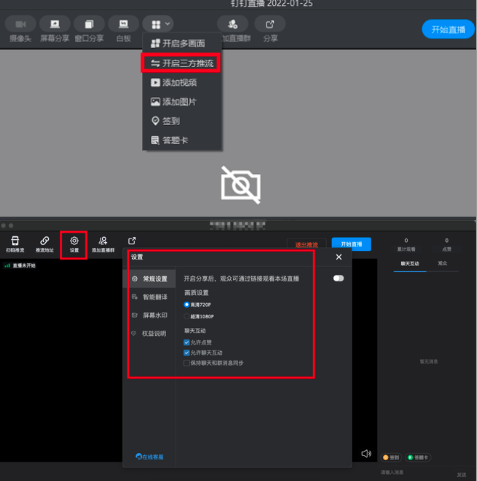Click the 发送 send button
This screenshot has height=481, width=477.
coord(461,475)
